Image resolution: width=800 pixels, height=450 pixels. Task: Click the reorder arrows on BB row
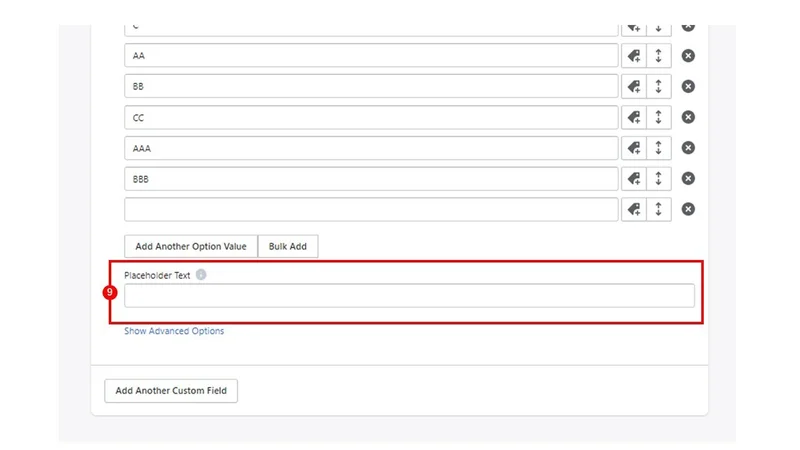[659, 86]
